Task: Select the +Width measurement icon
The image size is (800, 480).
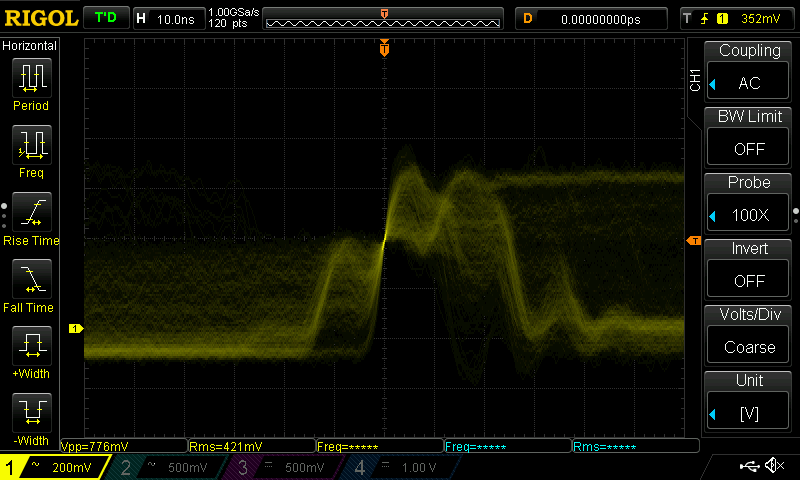Action: click(x=31, y=346)
